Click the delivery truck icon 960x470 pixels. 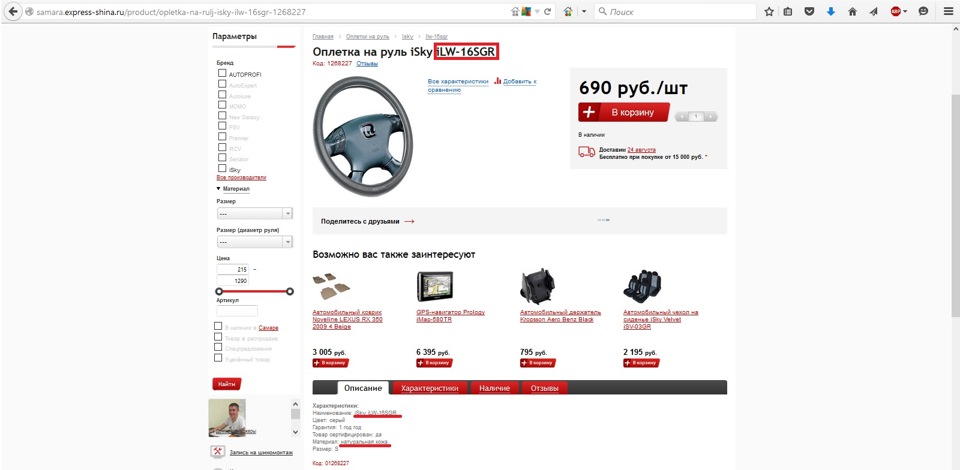pyautogui.click(x=587, y=152)
